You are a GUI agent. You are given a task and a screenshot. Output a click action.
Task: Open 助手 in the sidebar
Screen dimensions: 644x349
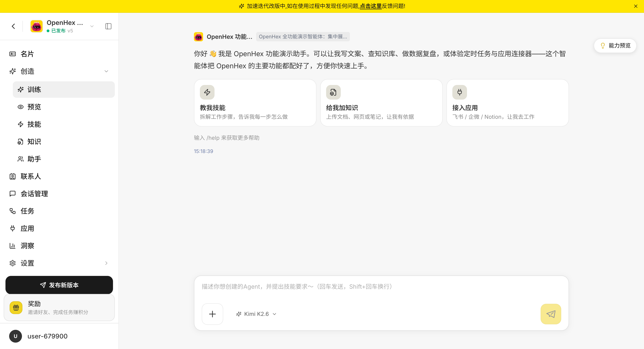64,159
